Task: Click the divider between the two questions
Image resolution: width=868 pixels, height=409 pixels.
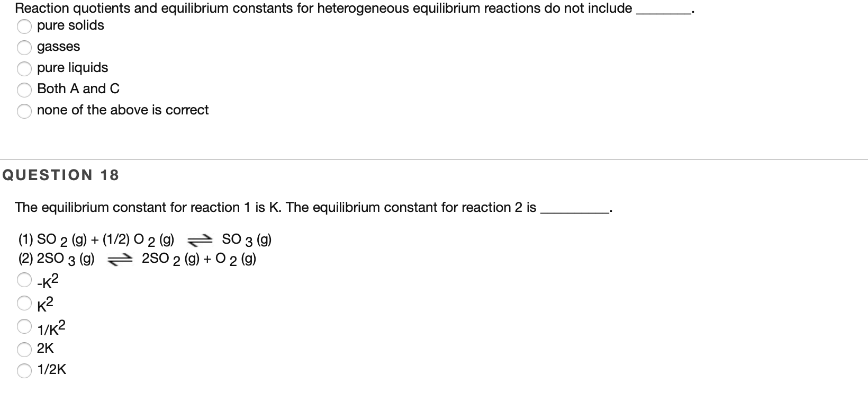Action: tap(434, 158)
